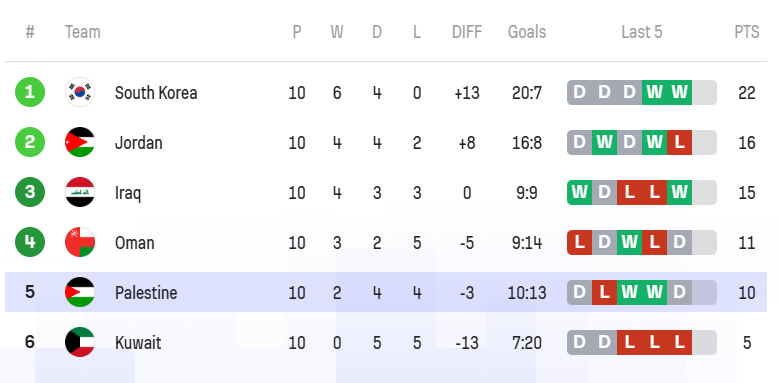The width and height of the screenshot is (780, 383).
Task: Sort table by PTS column header
Action: point(747,32)
